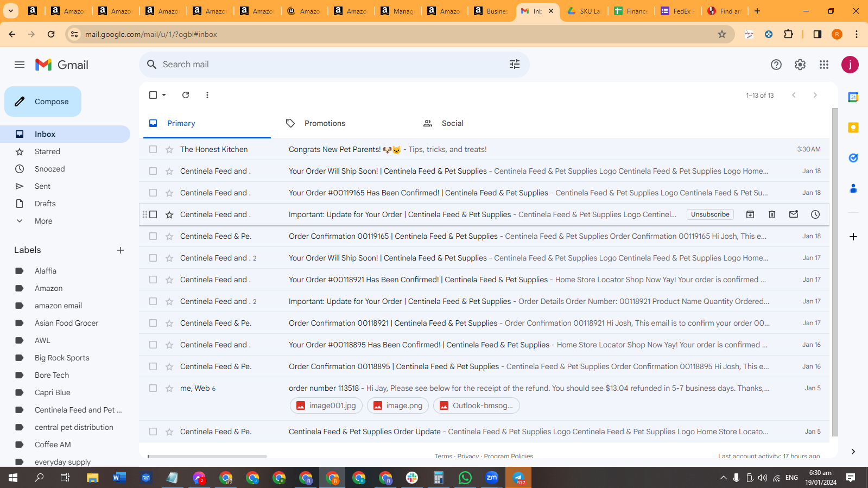Open the SKU browser tab

[584, 11]
